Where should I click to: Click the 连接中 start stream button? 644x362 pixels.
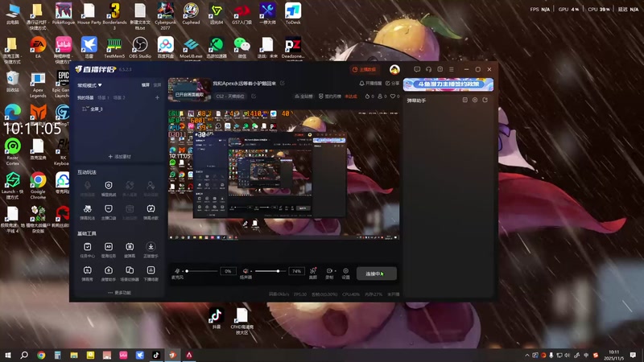tap(376, 274)
